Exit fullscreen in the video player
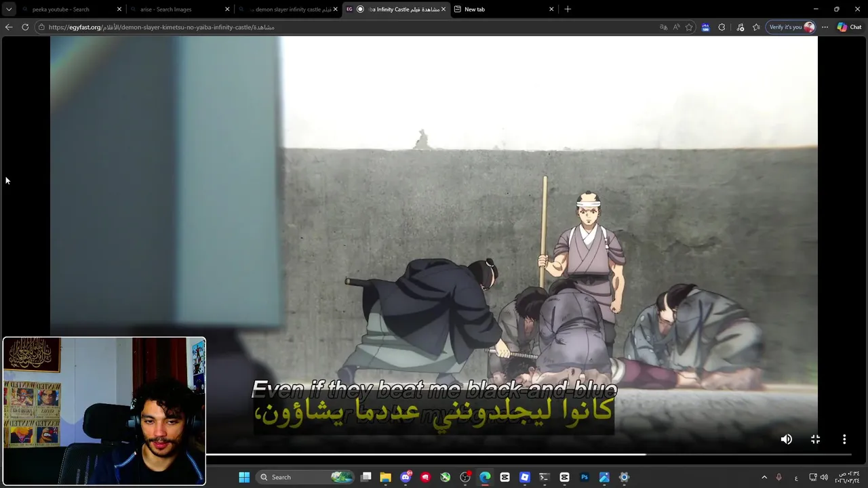Image resolution: width=868 pixels, height=488 pixels. click(x=815, y=439)
